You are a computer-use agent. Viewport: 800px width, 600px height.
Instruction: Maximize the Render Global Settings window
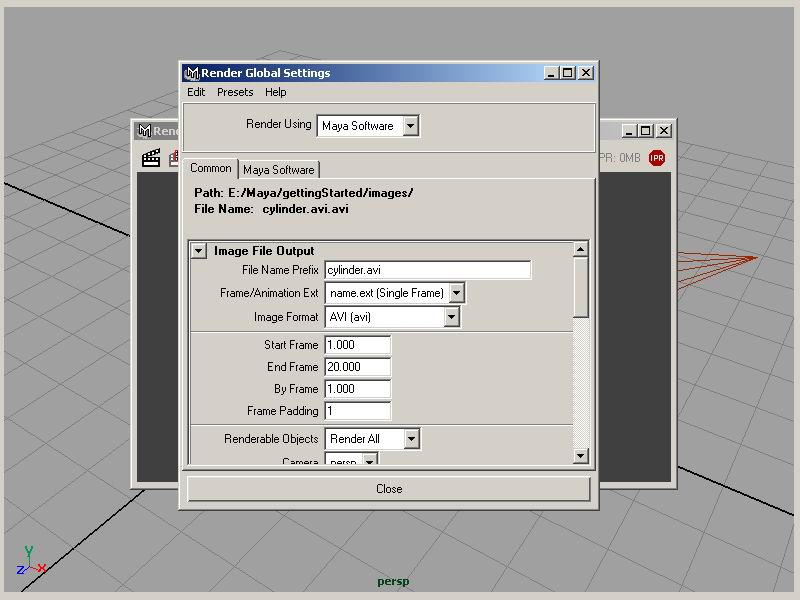click(567, 73)
